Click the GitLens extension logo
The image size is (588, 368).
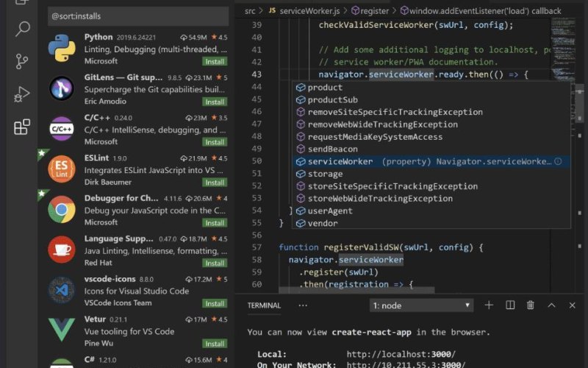(x=62, y=88)
